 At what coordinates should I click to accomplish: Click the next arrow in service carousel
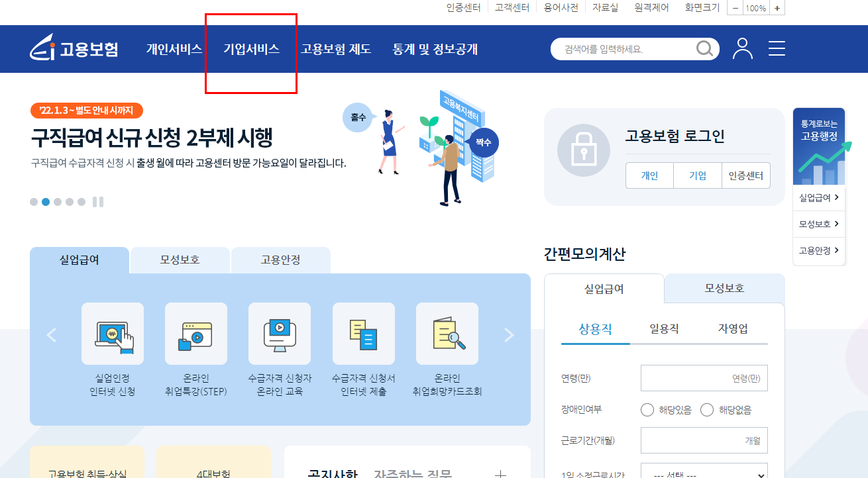[x=509, y=335]
